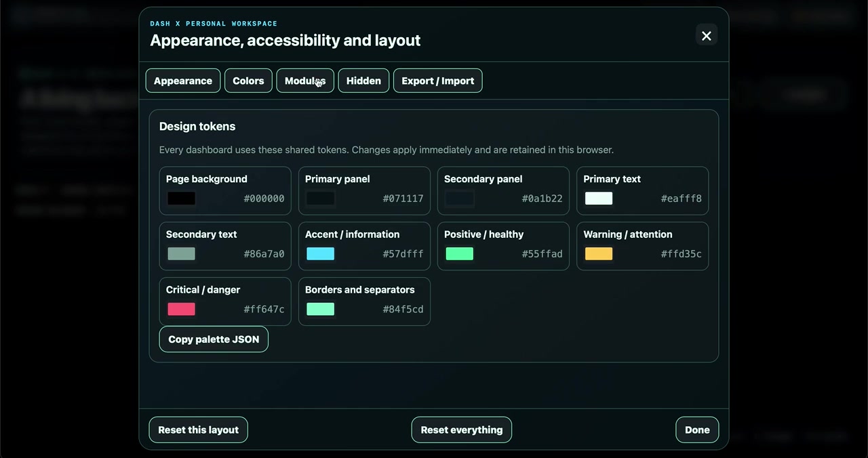Change the Critical / danger color swatch

tap(182, 310)
